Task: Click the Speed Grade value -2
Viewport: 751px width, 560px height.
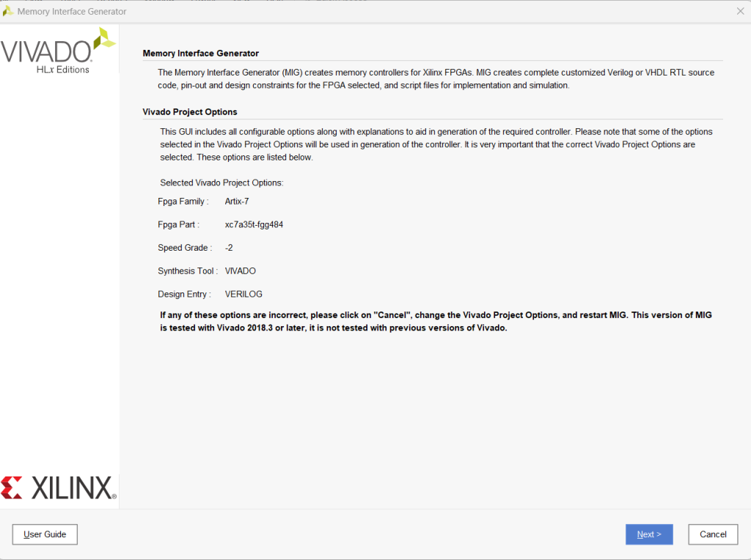Action: pos(229,248)
